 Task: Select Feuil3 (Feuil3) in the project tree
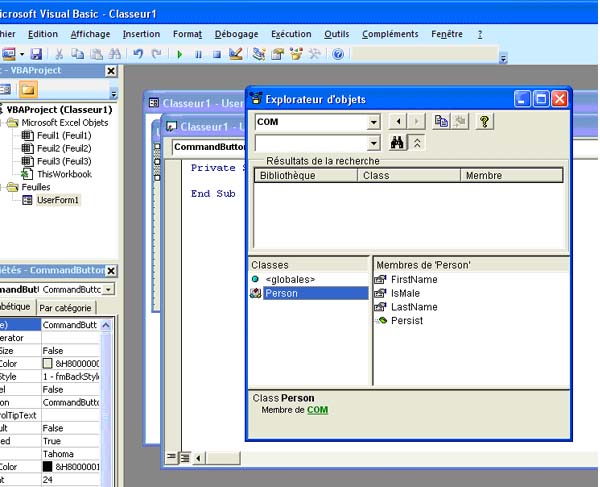coord(64,161)
